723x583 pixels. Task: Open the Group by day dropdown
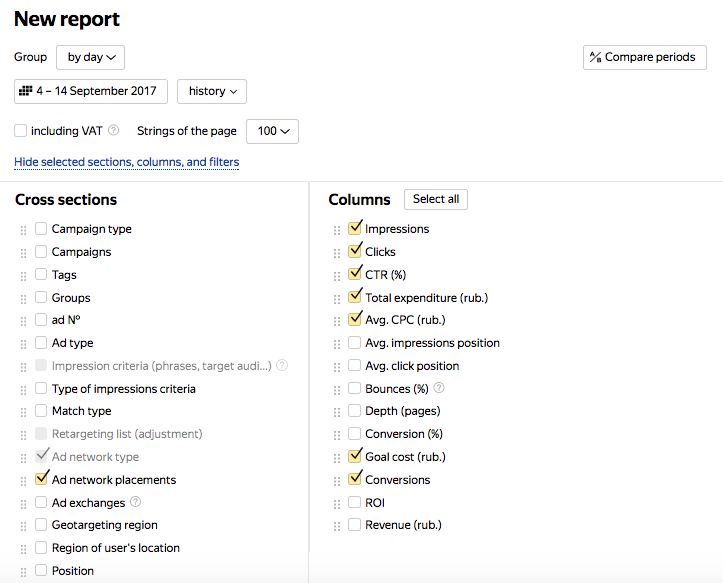coord(90,58)
